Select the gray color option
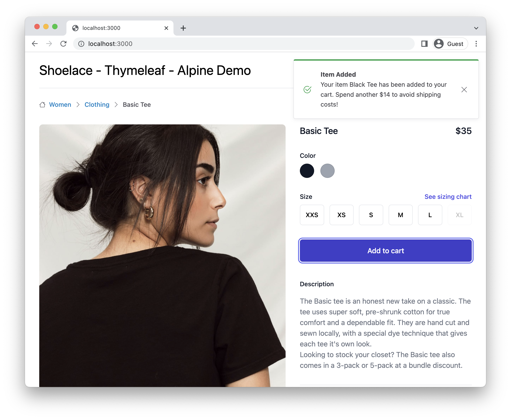The height and width of the screenshot is (420, 511). pyautogui.click(x=328, y=171)
